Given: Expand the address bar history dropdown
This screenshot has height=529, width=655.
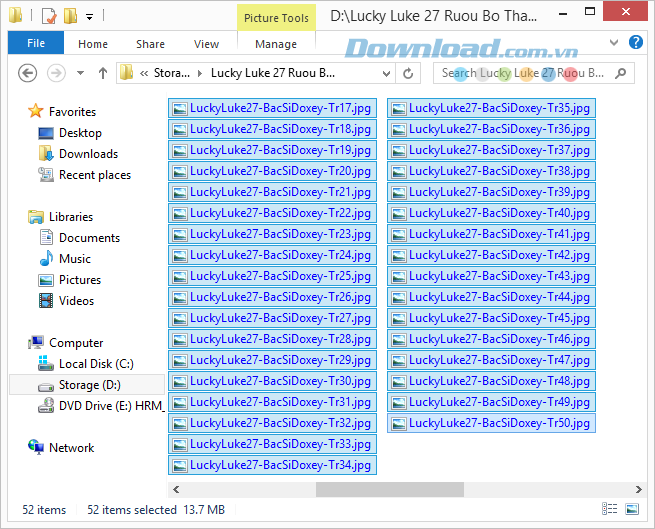Looking at the screenshot, I should click(386, 74).
